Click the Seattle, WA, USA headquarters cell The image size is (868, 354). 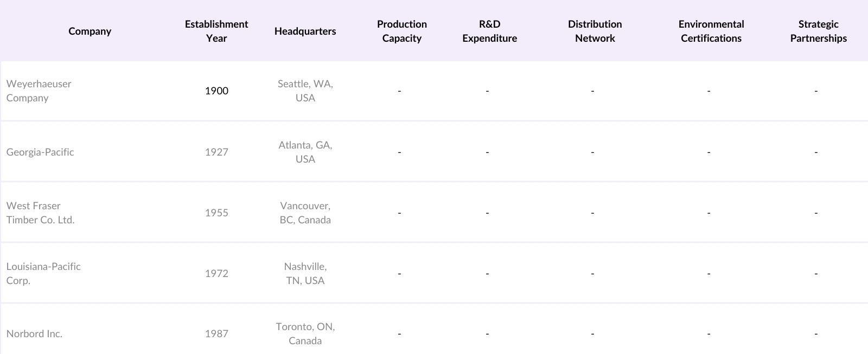[305, 91]
